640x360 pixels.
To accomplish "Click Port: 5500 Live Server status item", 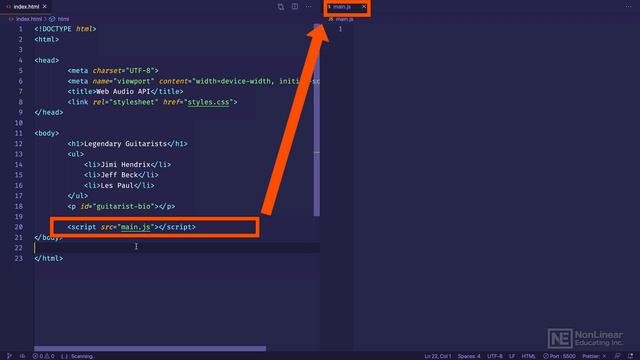I will point(559,356).
